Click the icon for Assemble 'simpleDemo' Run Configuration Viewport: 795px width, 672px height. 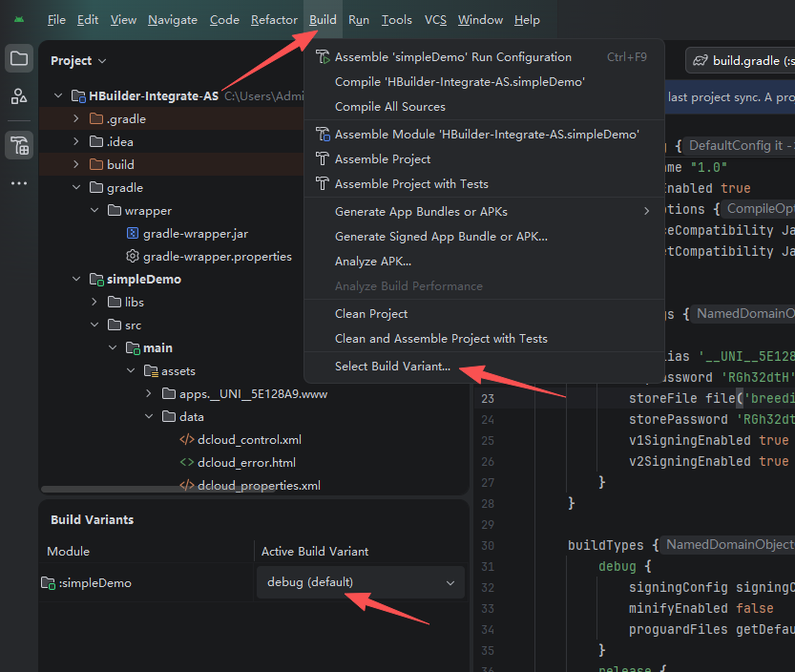coord(323,57)
